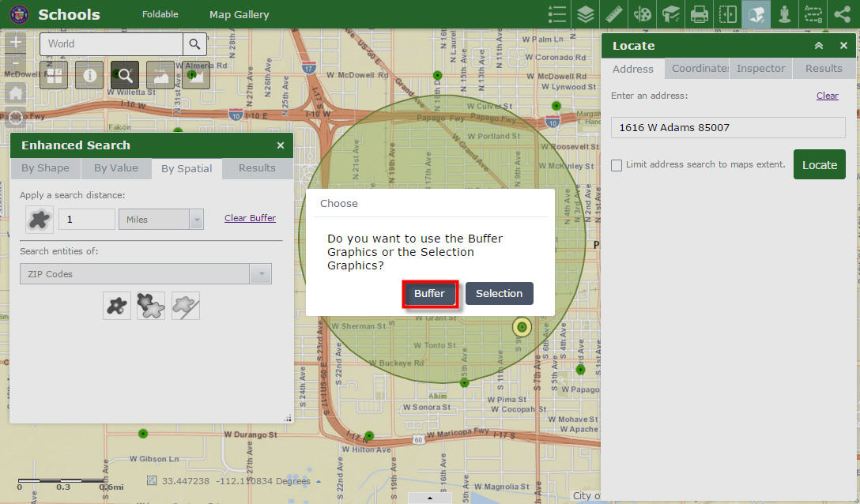
Task: Close the Locate panel
Action: (x=843, y=46)
